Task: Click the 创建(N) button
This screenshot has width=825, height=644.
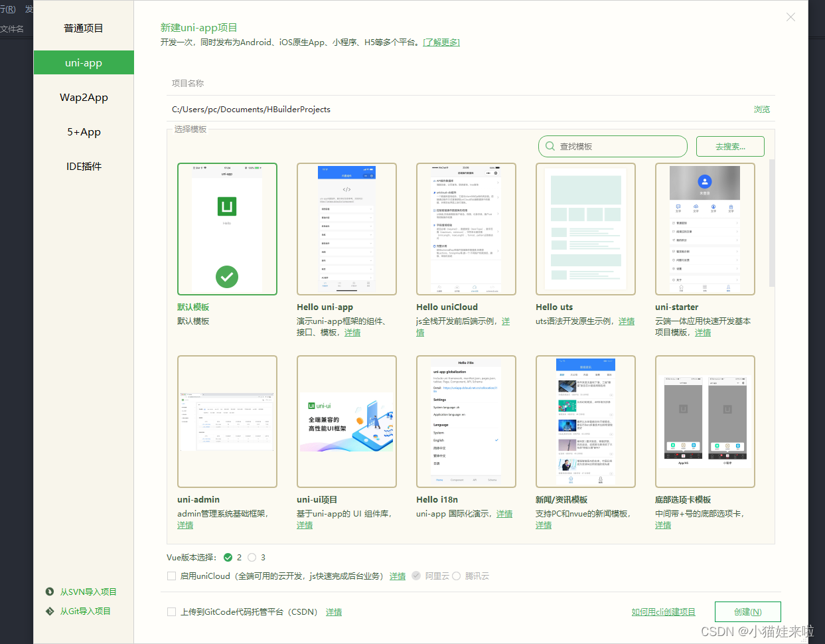Action: point(748,612)
